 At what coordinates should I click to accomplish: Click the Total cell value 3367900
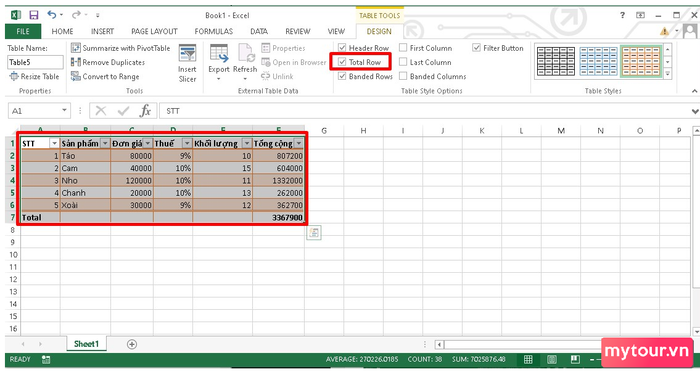point(278,217)
